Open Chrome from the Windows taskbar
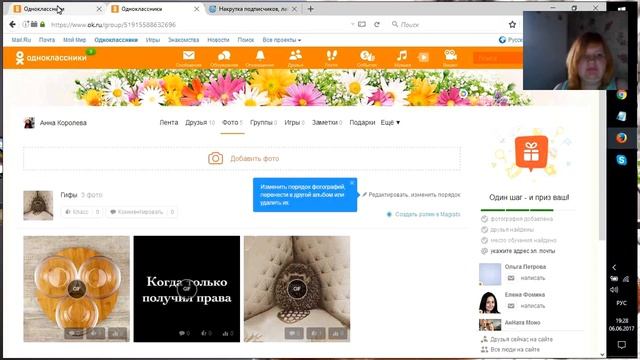Viewport: 640px width, 360px height. (622, 95)
